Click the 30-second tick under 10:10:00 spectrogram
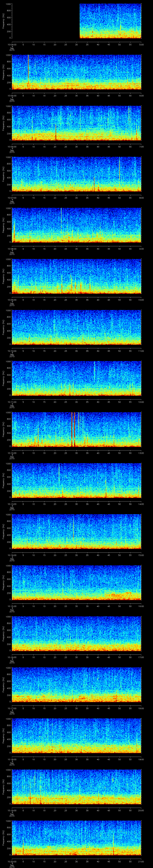 [x=77, y=351]
